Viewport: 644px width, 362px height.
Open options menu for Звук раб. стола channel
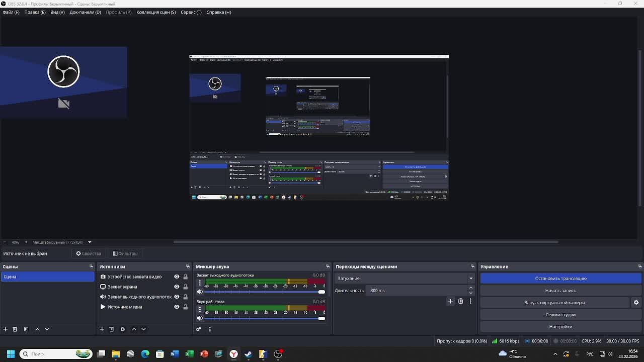[x=200, y=309]
